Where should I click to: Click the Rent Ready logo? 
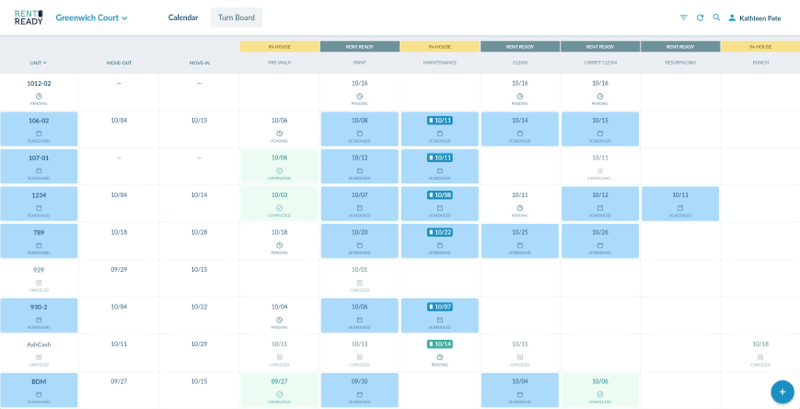click(x=28, y=17)
